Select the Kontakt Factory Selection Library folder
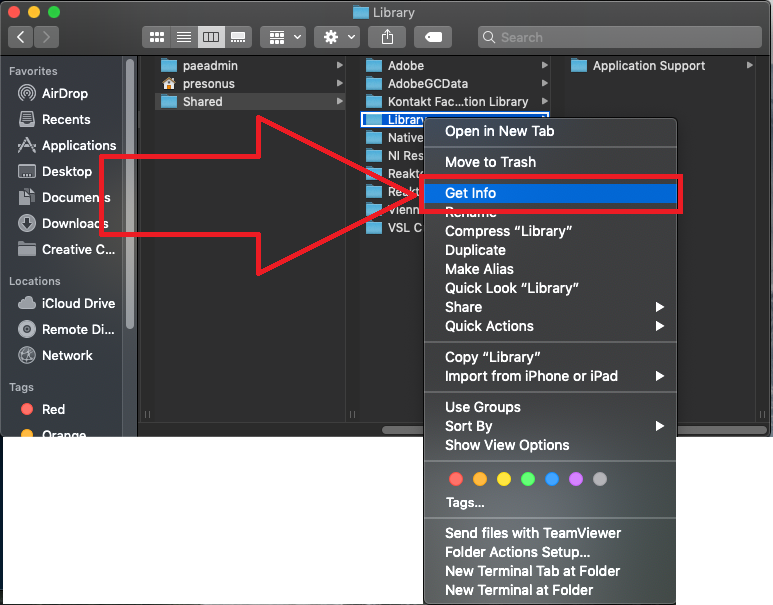The width and height of the screenshot is (773, 605). coord(457,102)
